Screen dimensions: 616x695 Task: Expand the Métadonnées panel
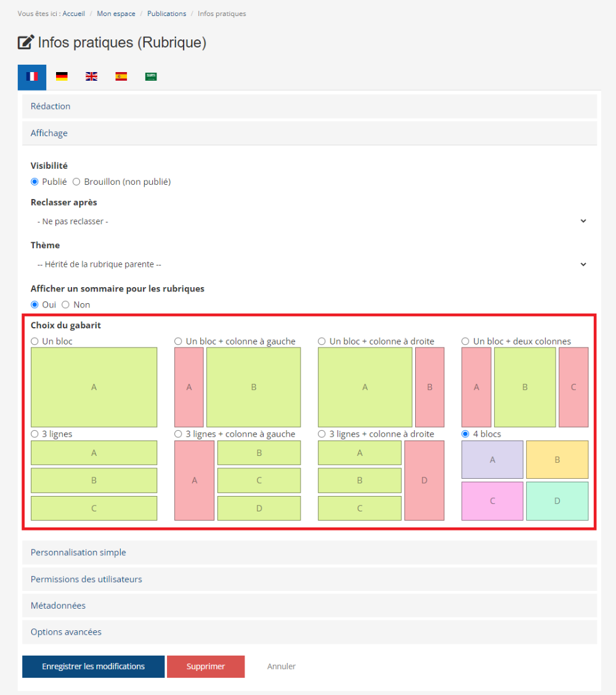pos(58,606)
